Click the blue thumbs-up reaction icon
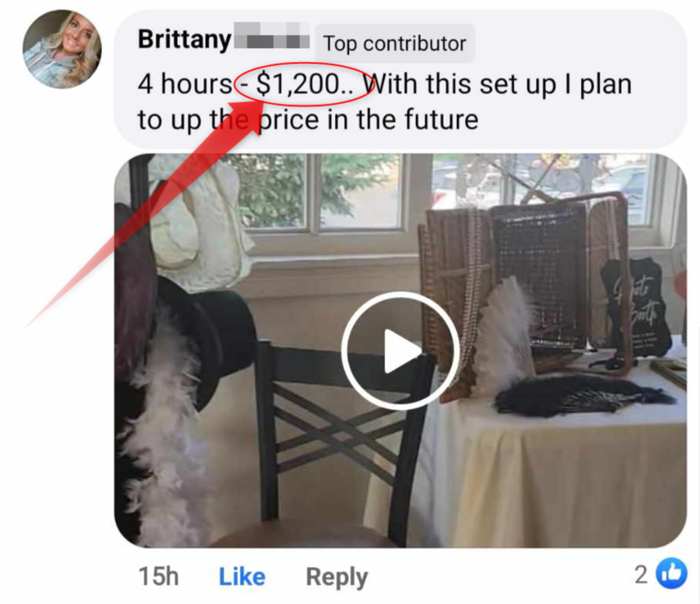 [671, 574]
